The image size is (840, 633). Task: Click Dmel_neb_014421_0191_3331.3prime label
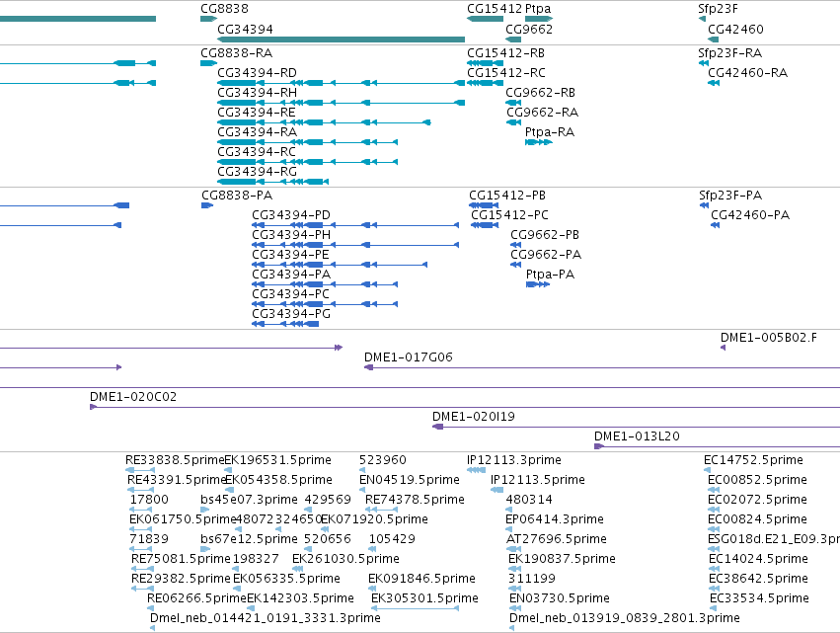266,618
